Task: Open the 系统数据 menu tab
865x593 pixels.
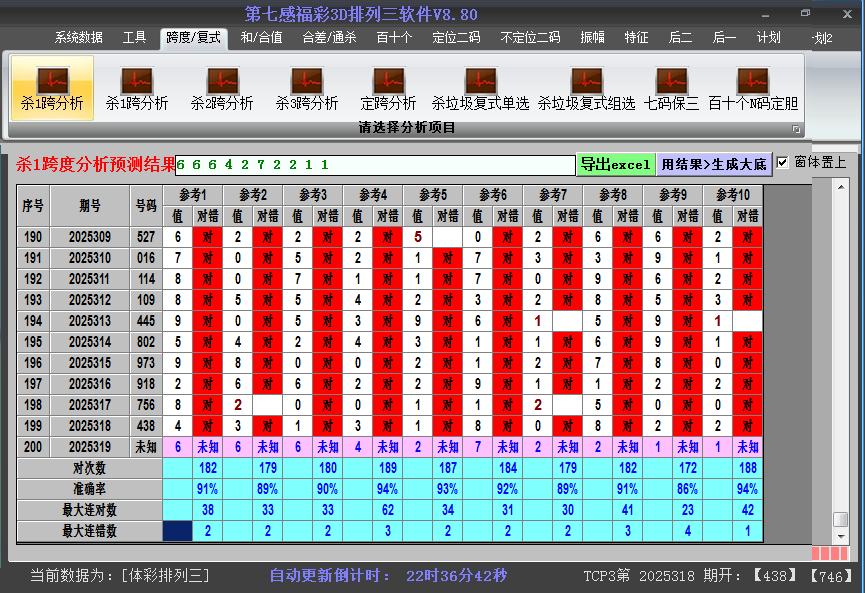Action: (79, 38)
